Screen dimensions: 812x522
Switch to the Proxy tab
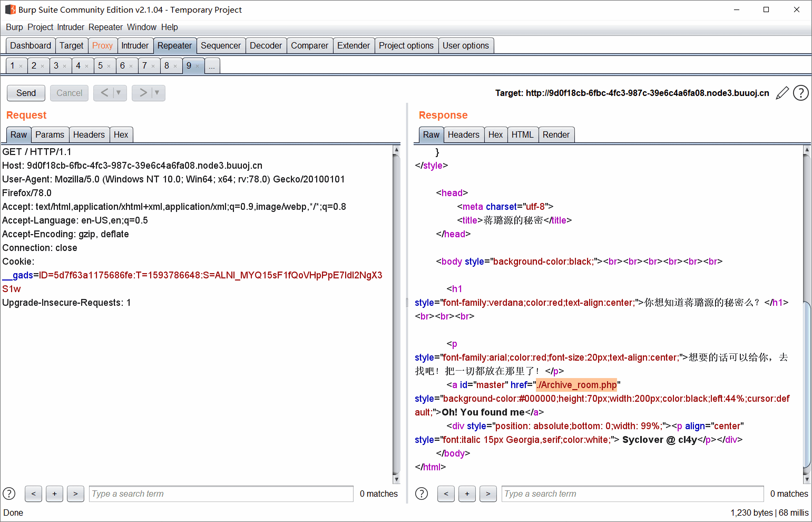click(x=102, y=46)
